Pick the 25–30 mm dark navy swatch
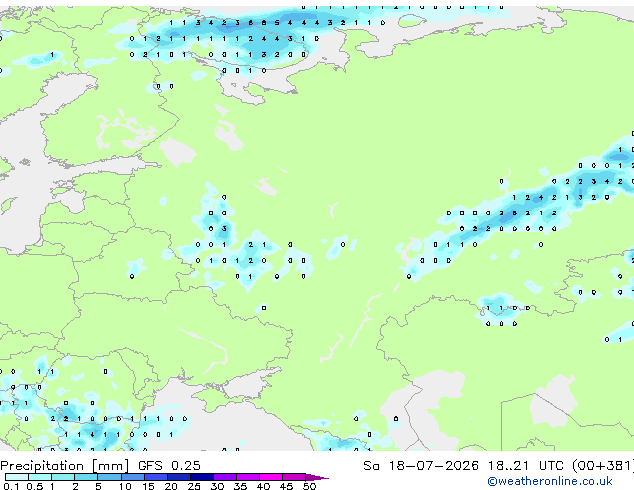This screenshot has width=634, height=490. [x=202, y=477]
